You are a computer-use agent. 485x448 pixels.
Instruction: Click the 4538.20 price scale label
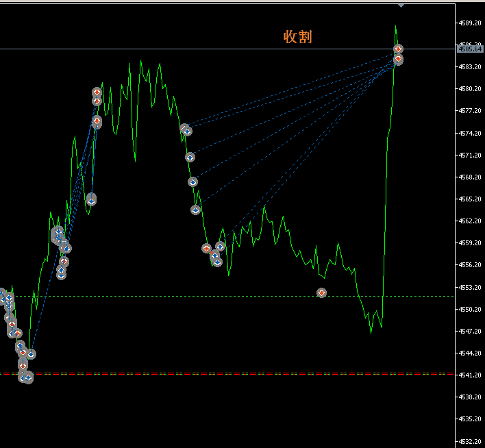[470, 397]
